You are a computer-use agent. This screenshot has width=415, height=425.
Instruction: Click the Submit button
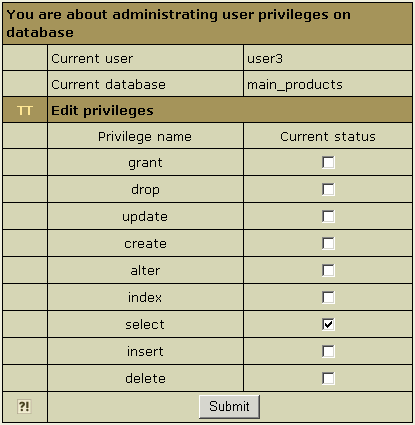229,407
